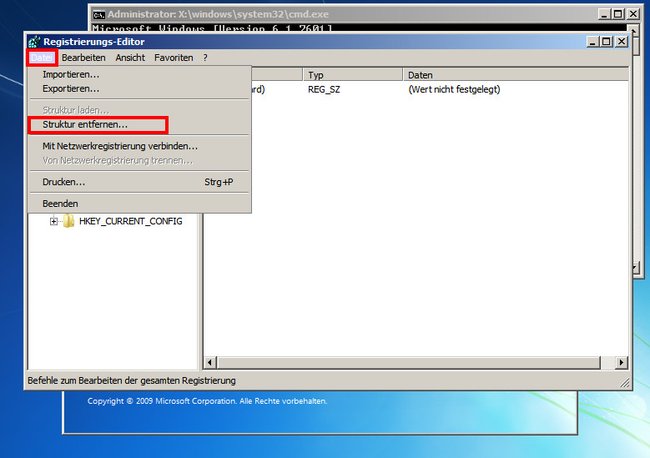Click the window resize grip icon
Viewport: 650px width, 458px height.
625,383
